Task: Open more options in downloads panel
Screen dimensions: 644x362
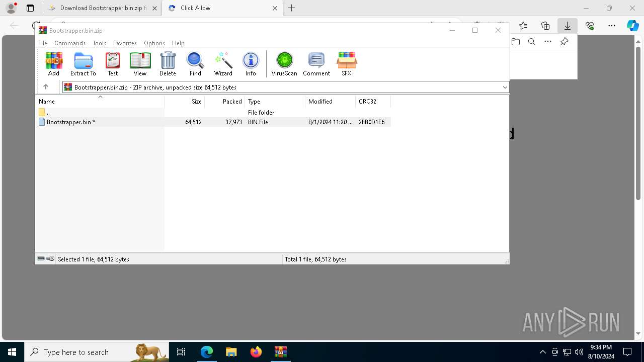Action: click(548, 42)
